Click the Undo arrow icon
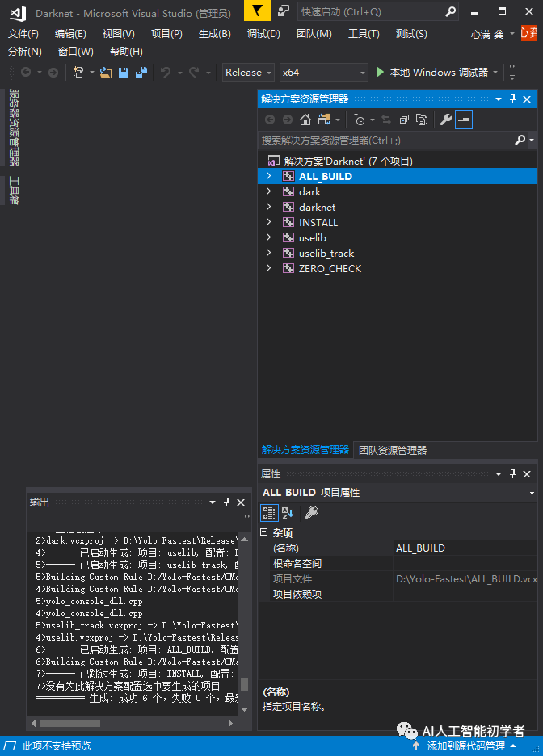 coord(166,73)
